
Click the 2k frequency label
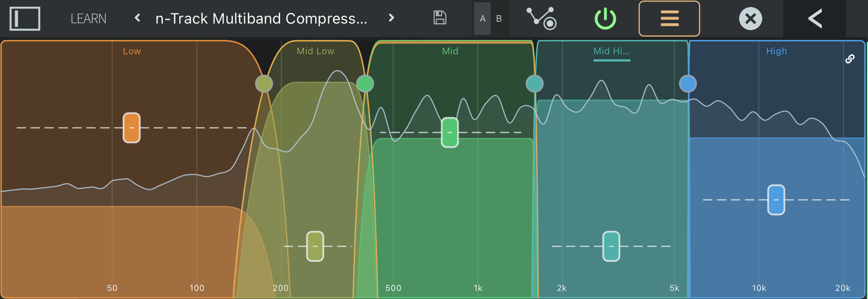coord(561,288)
